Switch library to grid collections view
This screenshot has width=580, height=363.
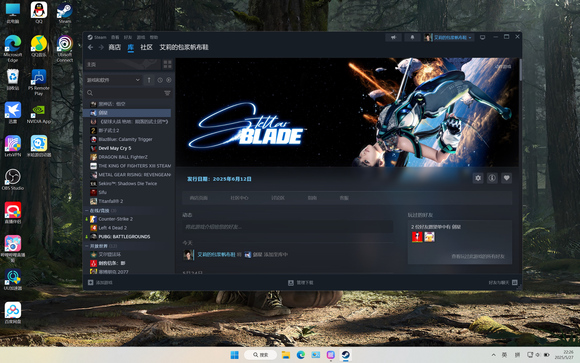[x=168, y=64]
